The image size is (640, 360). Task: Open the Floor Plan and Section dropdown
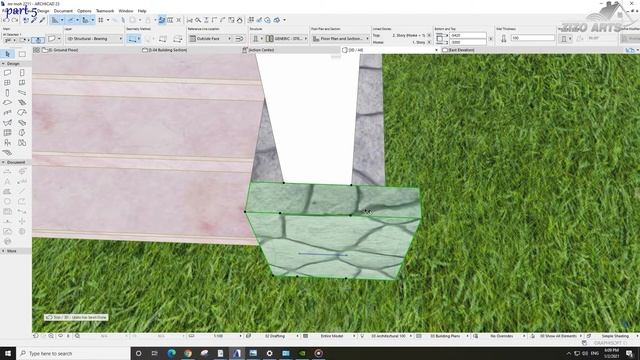tap(340, 39)
